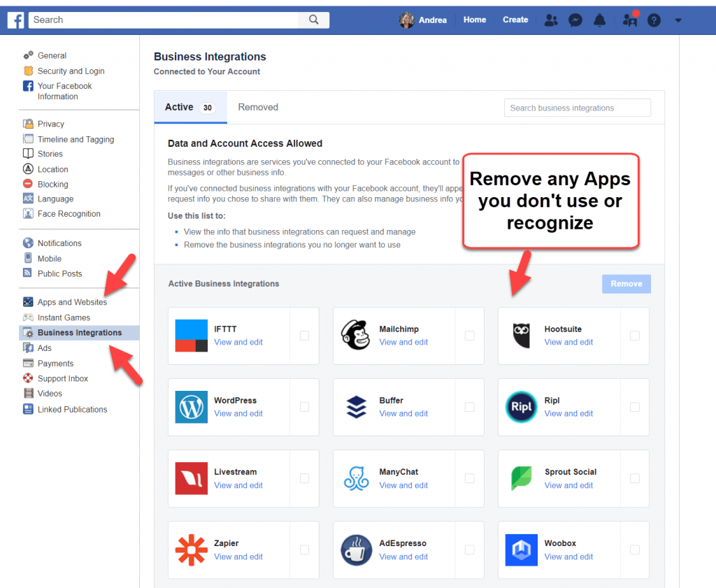This screenshot has width=716, height=588.
Task: Open Apps and Websites settings
Action: tap(72, 302)
